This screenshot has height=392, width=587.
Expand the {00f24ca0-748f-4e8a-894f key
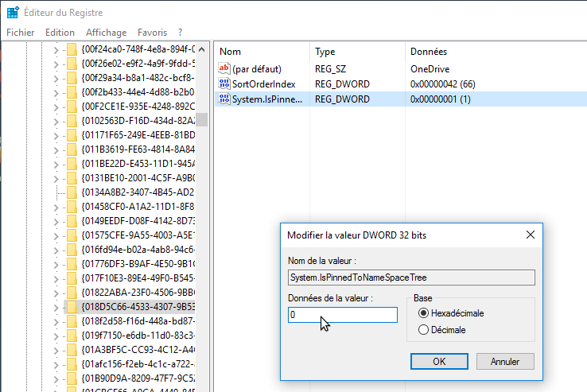56,50
